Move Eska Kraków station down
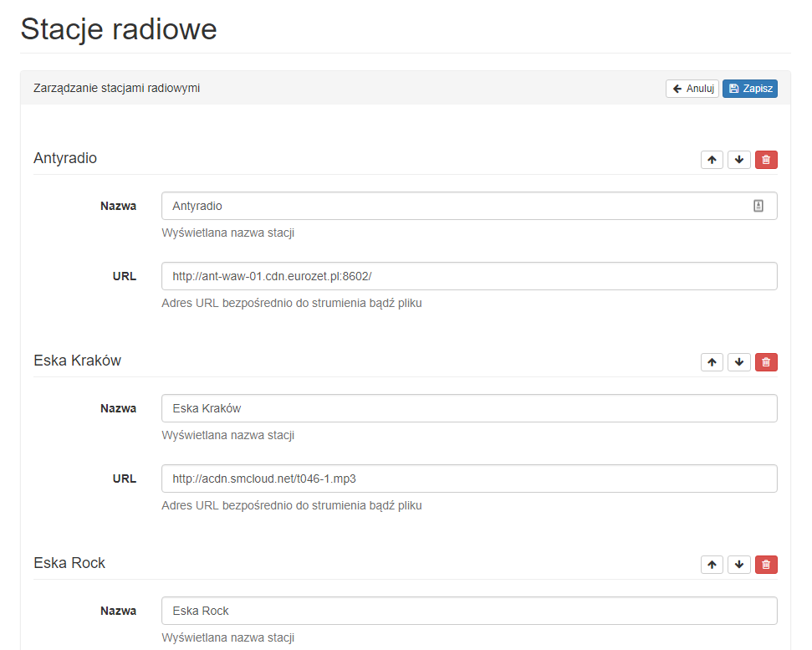The image size is (812, 650). pyautogui.click(x=739, y=362)
